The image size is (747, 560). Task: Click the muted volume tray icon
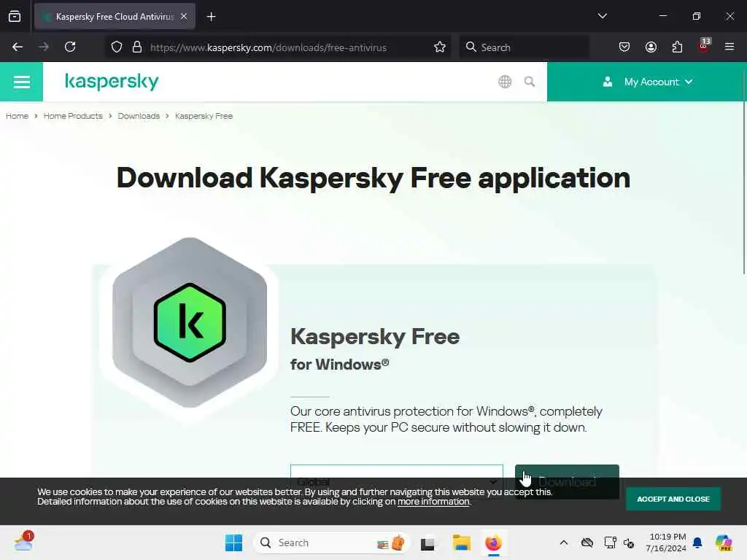click(629, 542)
